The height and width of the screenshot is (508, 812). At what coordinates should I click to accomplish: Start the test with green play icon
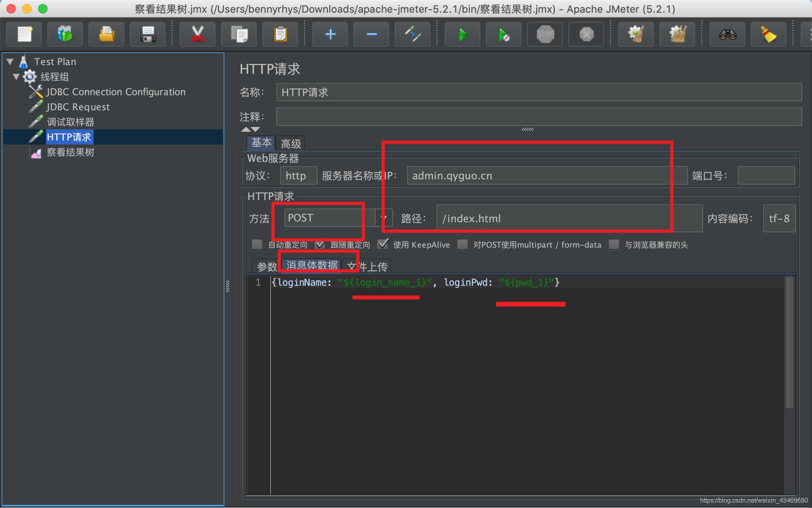coord(463,34)
